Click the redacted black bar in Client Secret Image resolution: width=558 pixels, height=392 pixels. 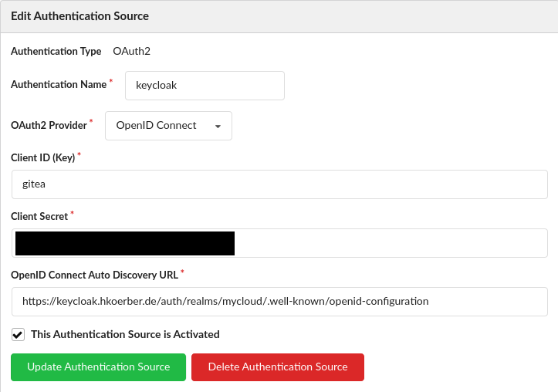point(125,243)
